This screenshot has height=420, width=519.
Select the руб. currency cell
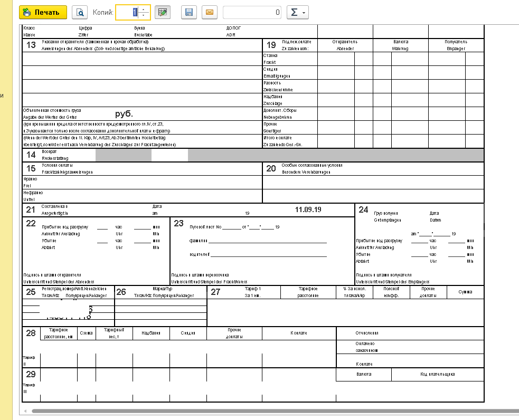click(x=124, y=114)
